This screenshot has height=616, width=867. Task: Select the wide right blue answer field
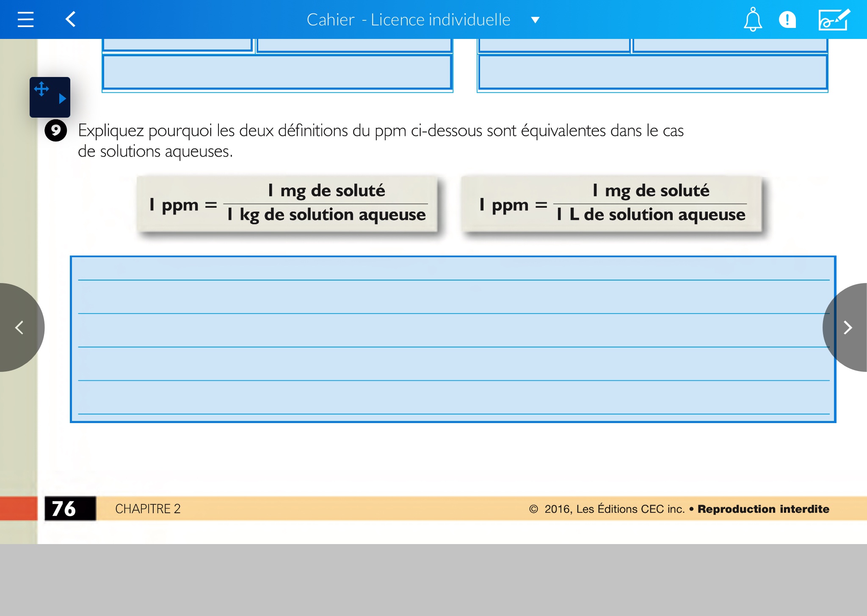[x=652, y=72]
